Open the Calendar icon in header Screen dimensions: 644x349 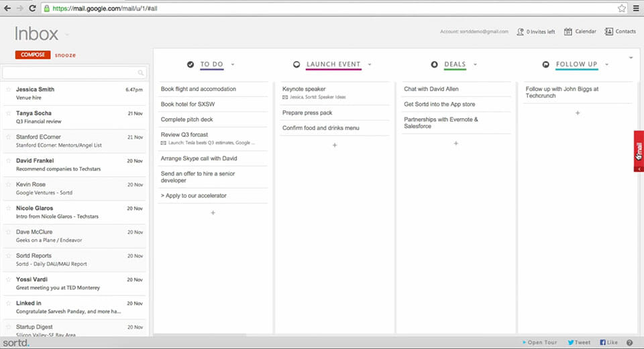(x=568, y=32)
